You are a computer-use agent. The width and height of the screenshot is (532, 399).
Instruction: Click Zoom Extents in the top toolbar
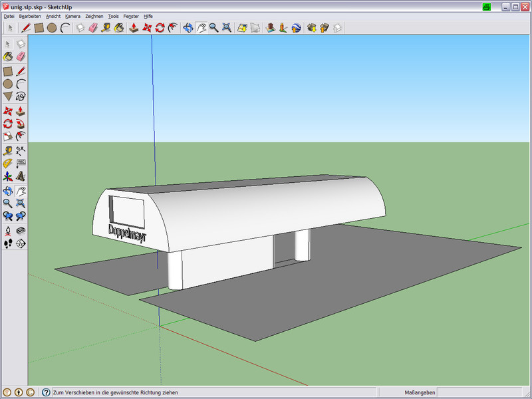[227, 28]
